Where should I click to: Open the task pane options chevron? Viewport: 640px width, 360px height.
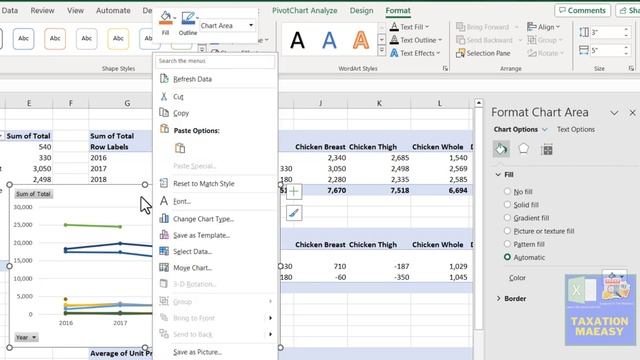point(614,113)
